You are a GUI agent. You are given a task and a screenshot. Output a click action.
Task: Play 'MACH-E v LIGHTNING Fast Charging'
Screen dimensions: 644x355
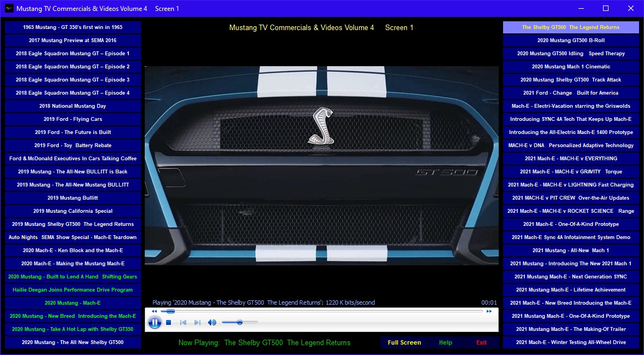click(x=571, y=185)
